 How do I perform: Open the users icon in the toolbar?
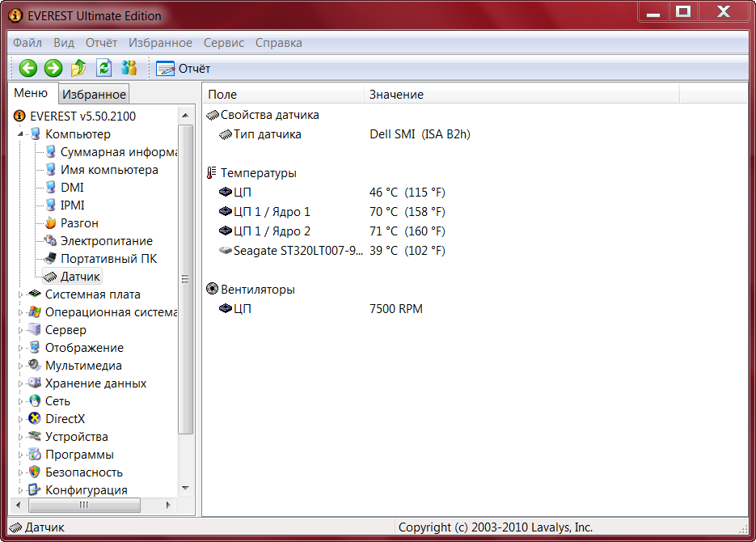[129, 69]
